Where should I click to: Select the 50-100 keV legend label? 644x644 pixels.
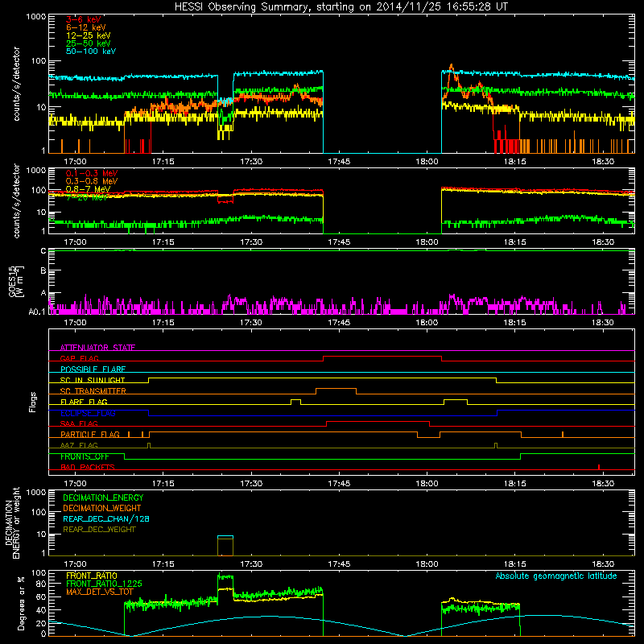(91, 52)
